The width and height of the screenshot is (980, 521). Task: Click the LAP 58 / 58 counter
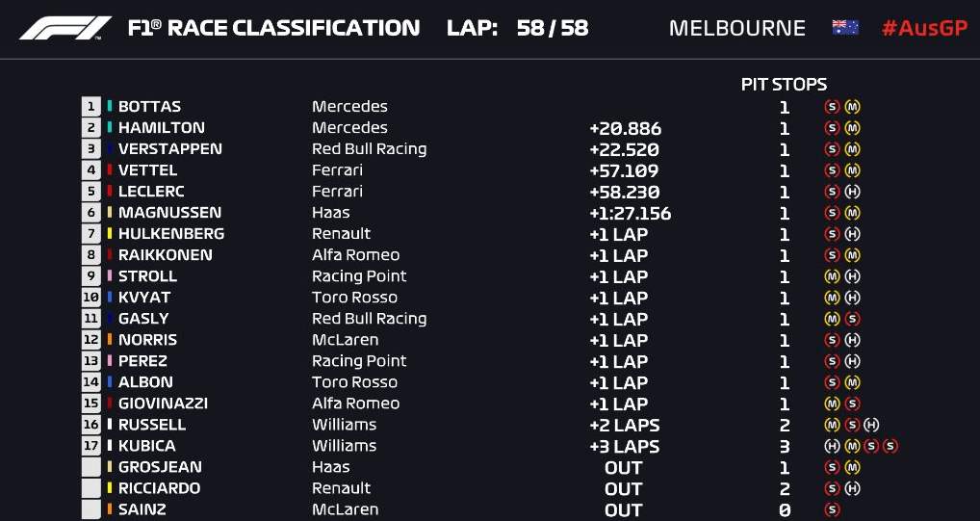[518, 28]
